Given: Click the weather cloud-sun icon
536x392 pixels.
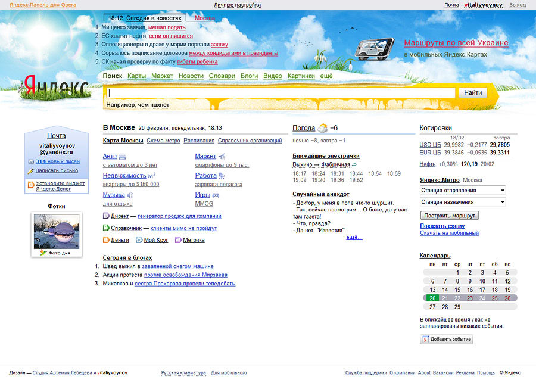Looking at the screenshot, I should pos(323,128).
